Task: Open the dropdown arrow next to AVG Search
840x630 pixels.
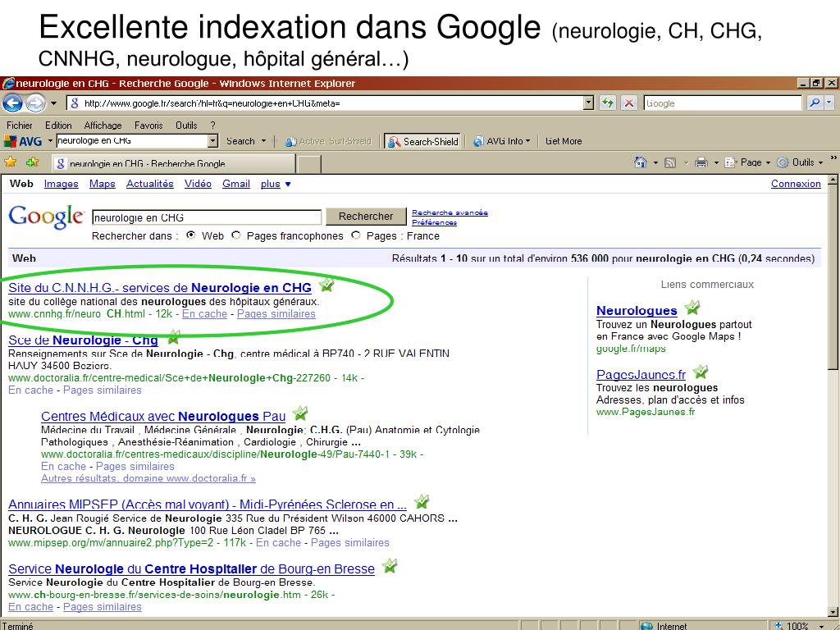Action: point(263,141)
